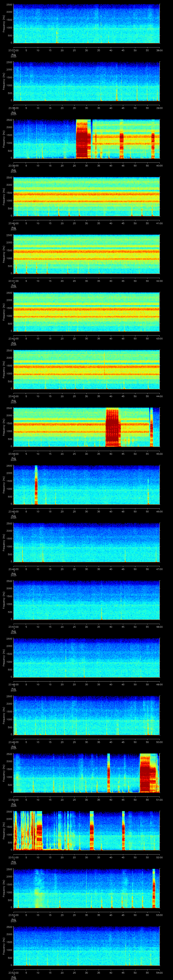The image size is (173, 980).
Task: Select the 23:39:00 time axis label
Action: click(x=13, y=166)
